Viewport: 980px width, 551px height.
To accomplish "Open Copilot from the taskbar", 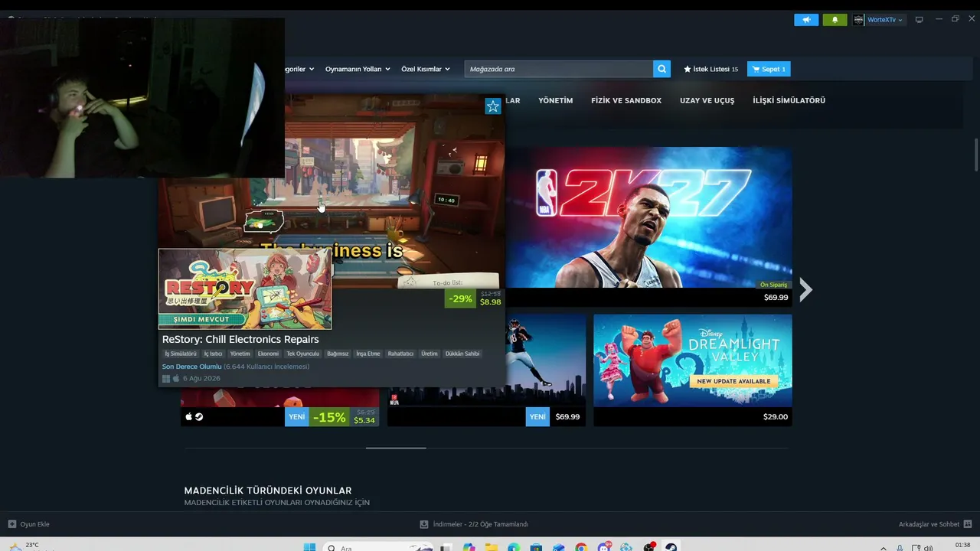I will click(x=469, y=547).
